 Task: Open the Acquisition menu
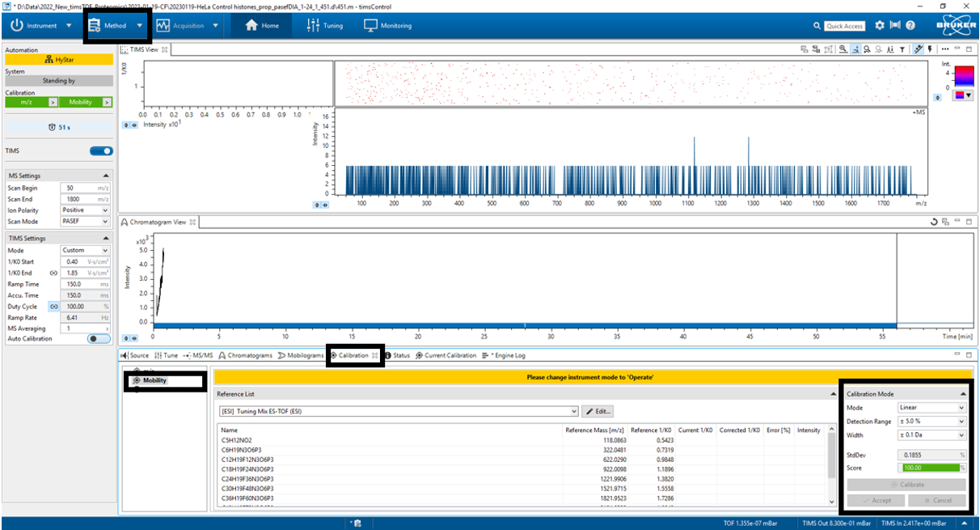pyautogui.click(x=188, y=25)
